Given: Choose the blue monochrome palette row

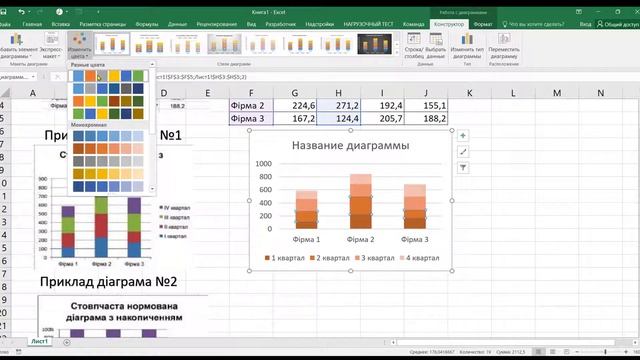Looking at the screenshot, I should [108, 136].
